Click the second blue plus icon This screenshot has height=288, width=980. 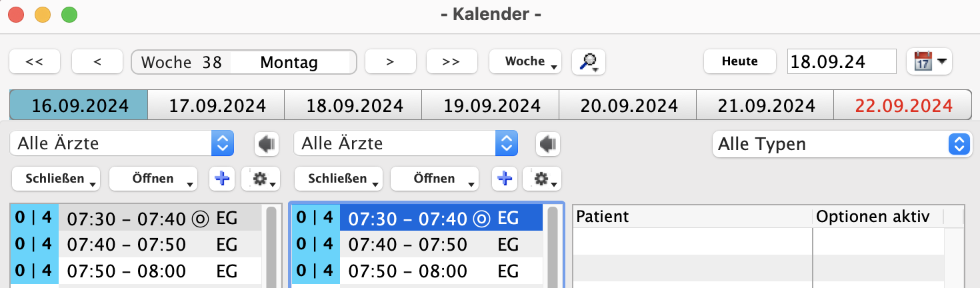pyautogui.click(x=504, y=179)
